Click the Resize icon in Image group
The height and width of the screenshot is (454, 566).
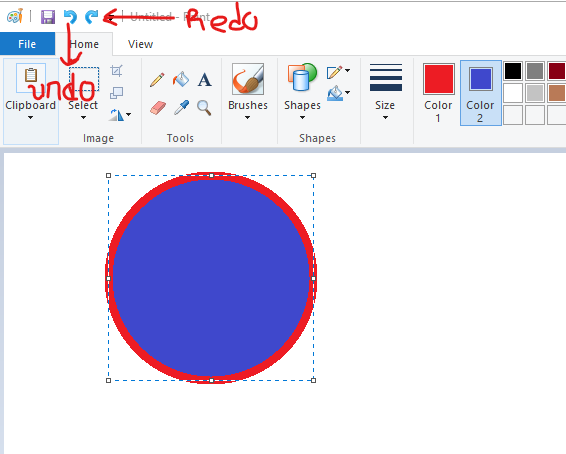116,93
